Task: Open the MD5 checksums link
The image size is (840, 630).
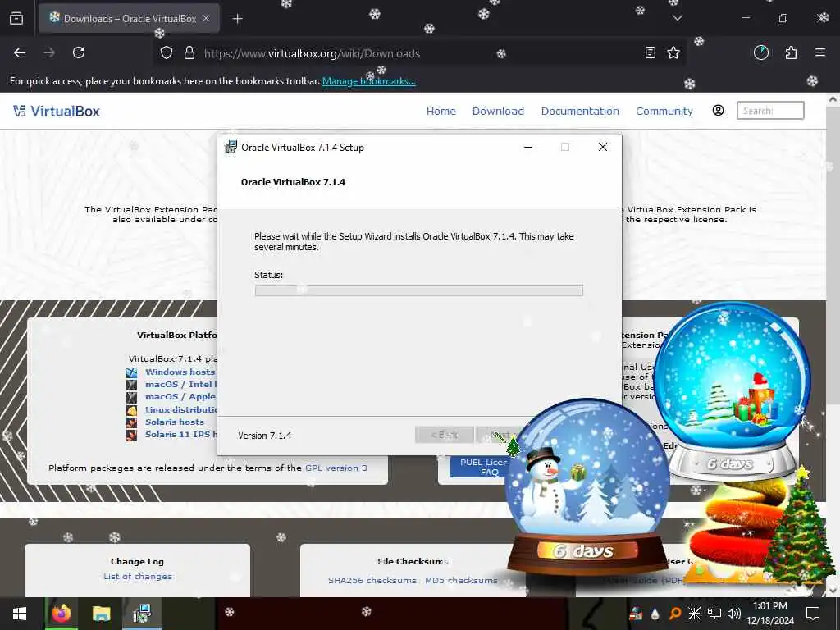Action: coord(461,580)
